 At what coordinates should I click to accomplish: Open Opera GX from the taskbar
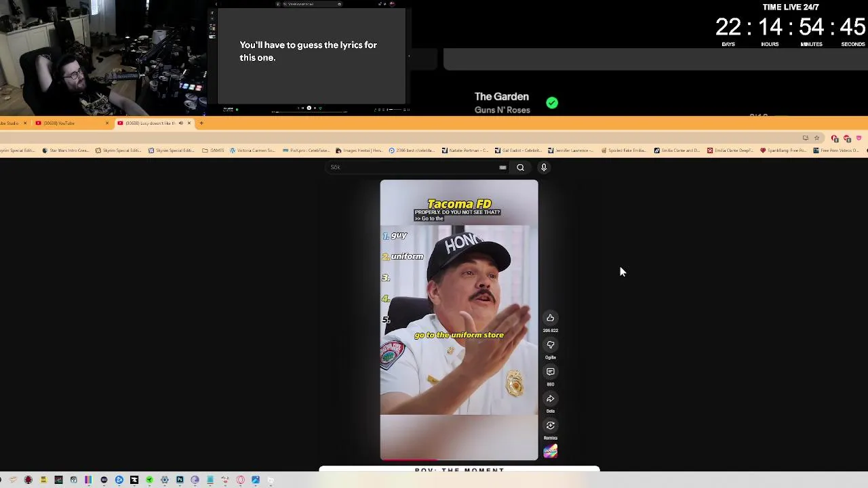coord(240,480)
